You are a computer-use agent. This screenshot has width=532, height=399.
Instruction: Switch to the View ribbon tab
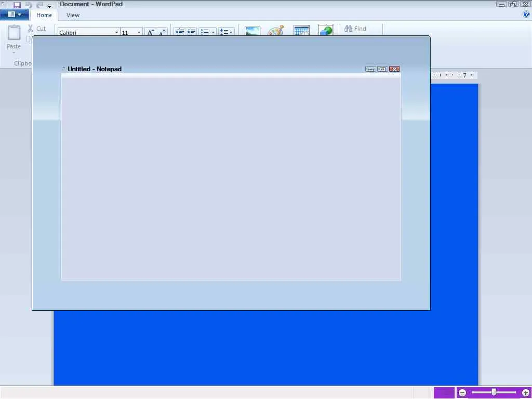tap(73, 15)
